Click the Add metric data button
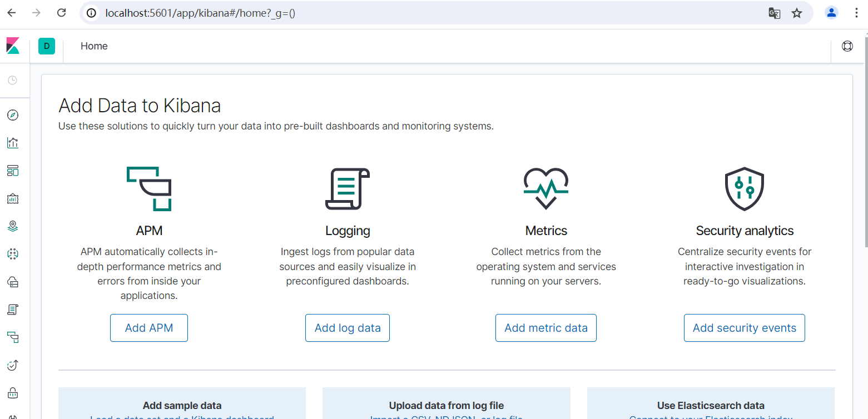Image resolution: width=868 pixels, height=419 pixels. click(x=546, y=328)
